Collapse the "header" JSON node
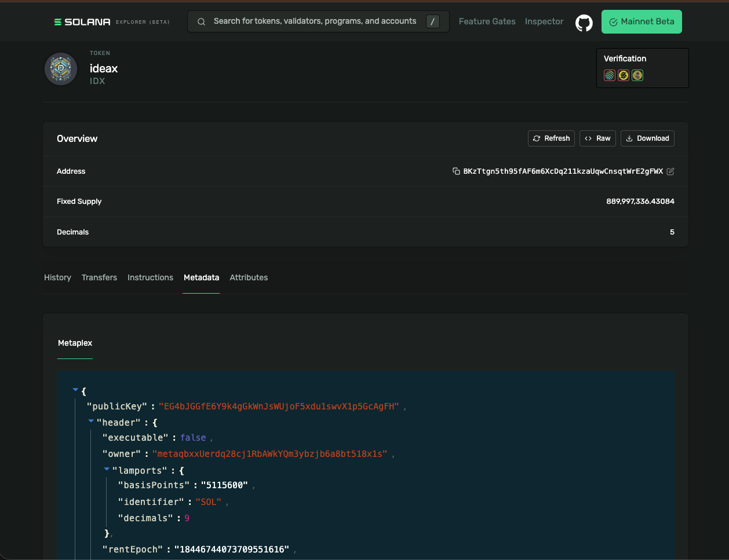 pos(91,422)
